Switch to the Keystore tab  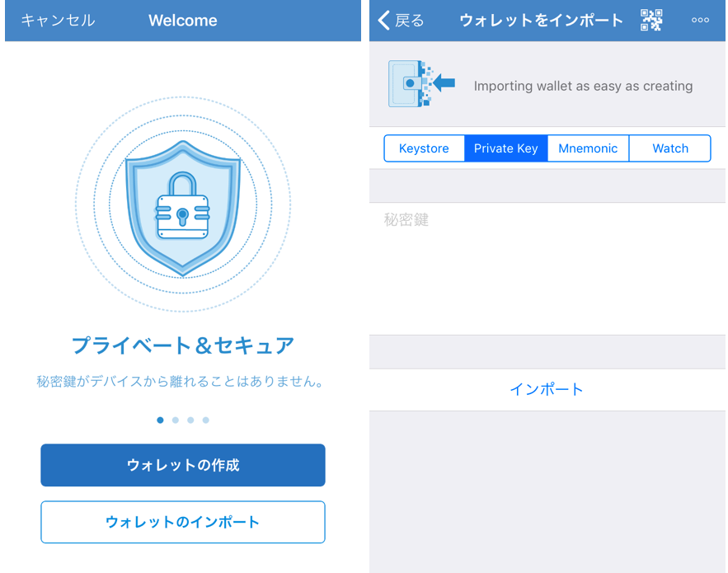(424, 148)
